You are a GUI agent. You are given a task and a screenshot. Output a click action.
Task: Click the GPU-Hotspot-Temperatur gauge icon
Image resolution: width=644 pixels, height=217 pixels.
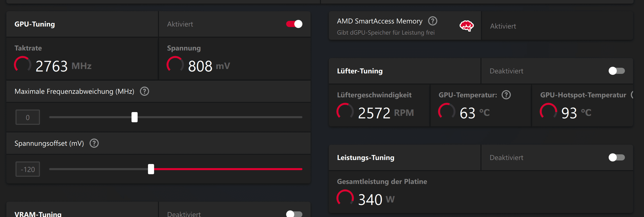[548, 112]
